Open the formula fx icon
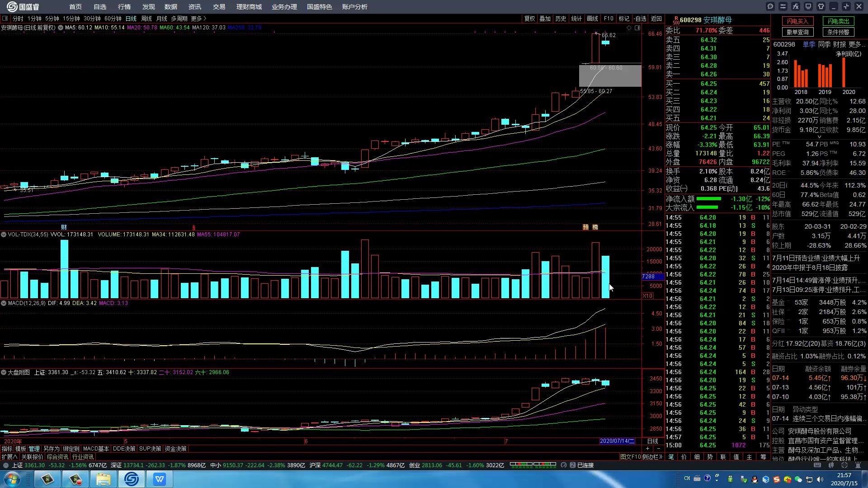The width and height of the screenshot is (868, 488). coord(796,6)
